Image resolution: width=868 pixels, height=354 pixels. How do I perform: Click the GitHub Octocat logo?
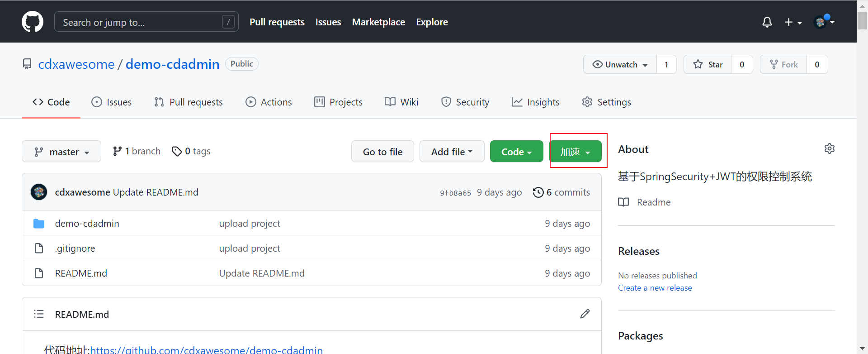coord(33,22)
